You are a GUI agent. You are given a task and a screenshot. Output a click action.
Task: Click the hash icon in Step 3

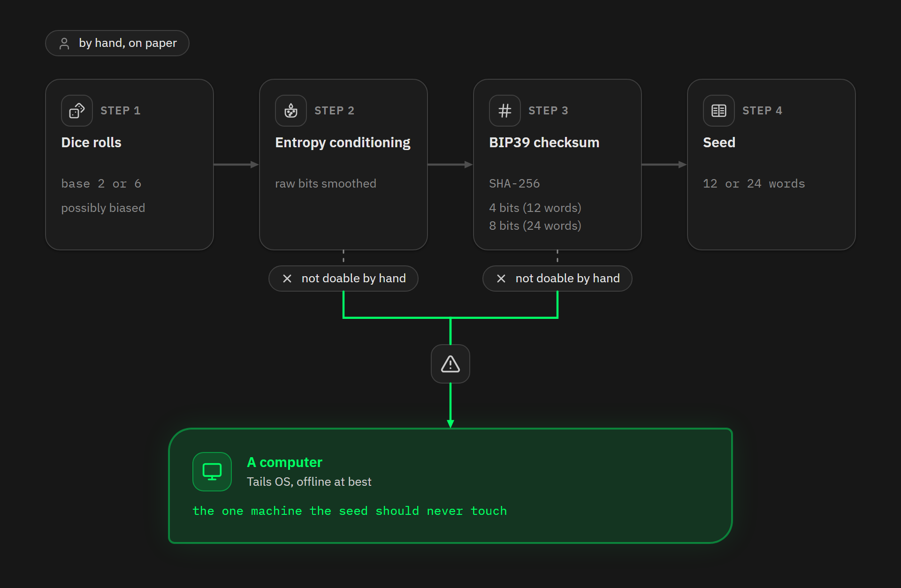click(505, 111)
